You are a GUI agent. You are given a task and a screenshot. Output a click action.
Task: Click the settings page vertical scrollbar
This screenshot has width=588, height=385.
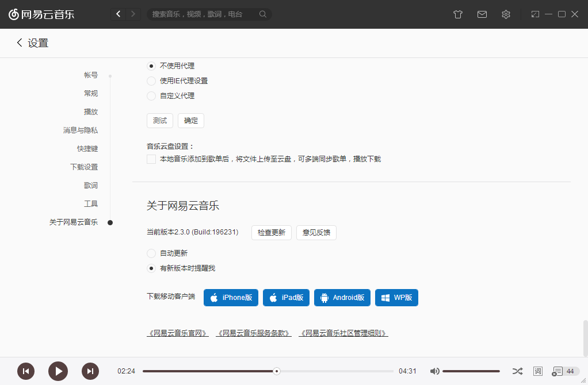[585, 338]
